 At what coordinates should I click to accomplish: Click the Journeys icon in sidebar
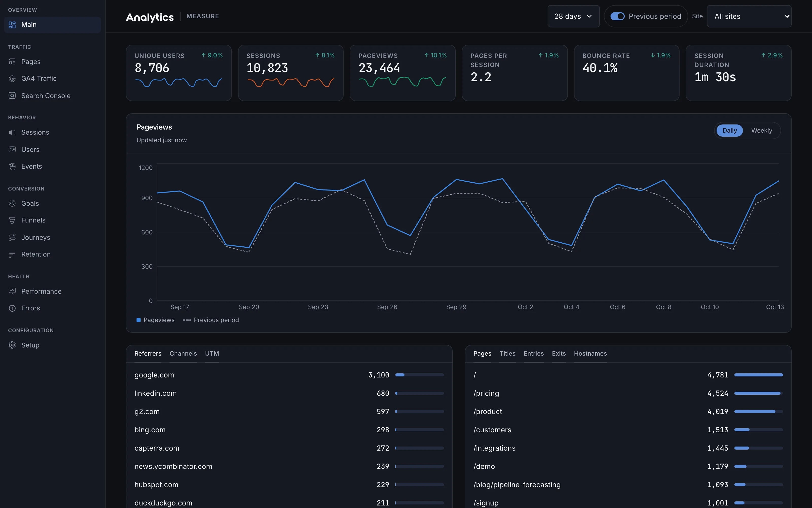[x=12, y=237]
